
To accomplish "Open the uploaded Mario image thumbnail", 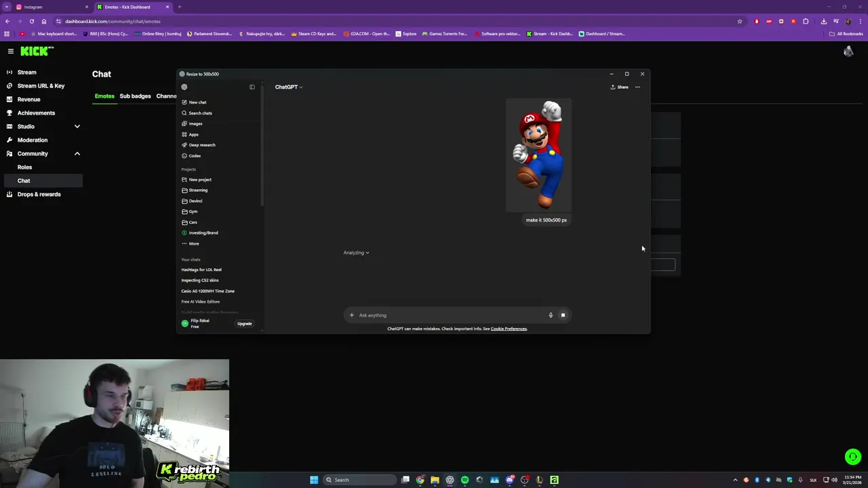I will click(539, 155).
